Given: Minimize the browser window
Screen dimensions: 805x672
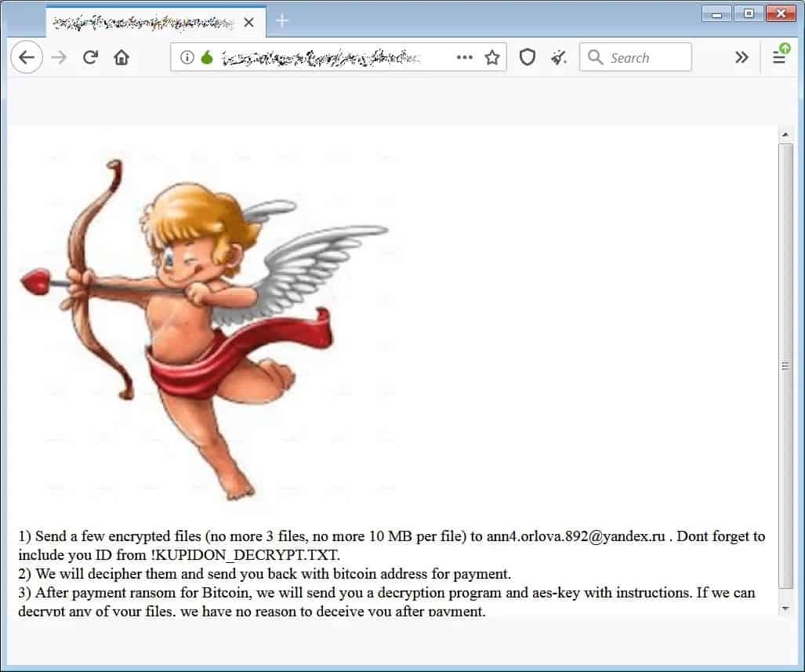Looking at the screenshot, I should pyautogui.click(x=716, y=14).
